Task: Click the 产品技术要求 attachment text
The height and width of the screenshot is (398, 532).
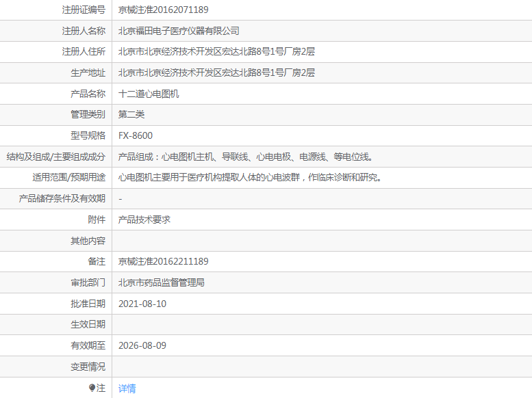Action: [x=144, y=220]
